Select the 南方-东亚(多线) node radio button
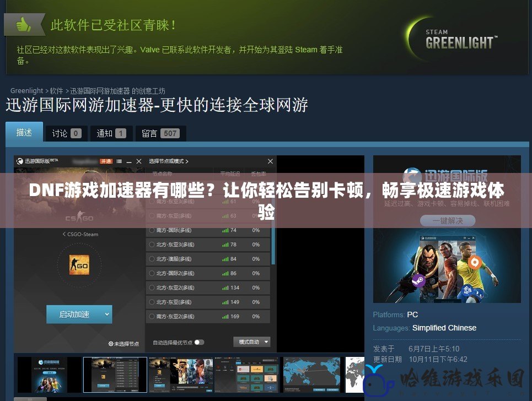Image resolution: width=532 pixels, height=401 pixels. (x=152, y=215)
